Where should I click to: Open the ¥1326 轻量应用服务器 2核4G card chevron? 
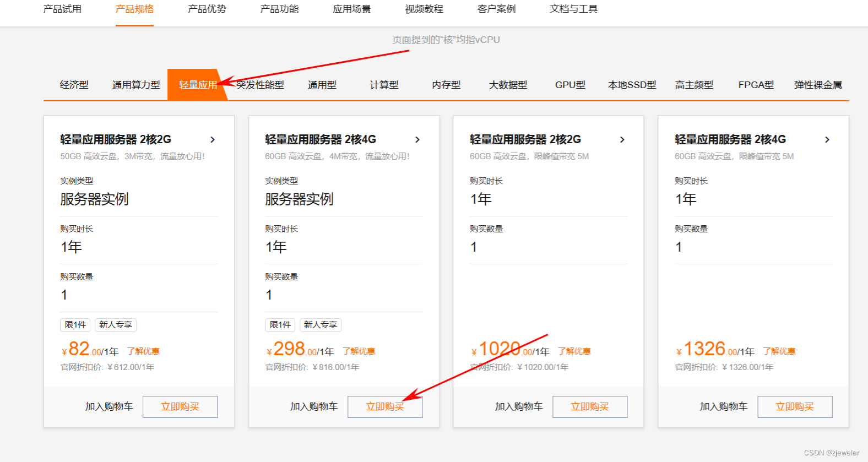827,140
